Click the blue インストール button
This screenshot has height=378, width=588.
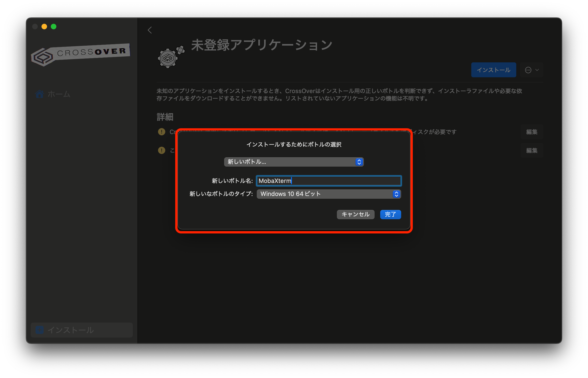tap(493, 70)
